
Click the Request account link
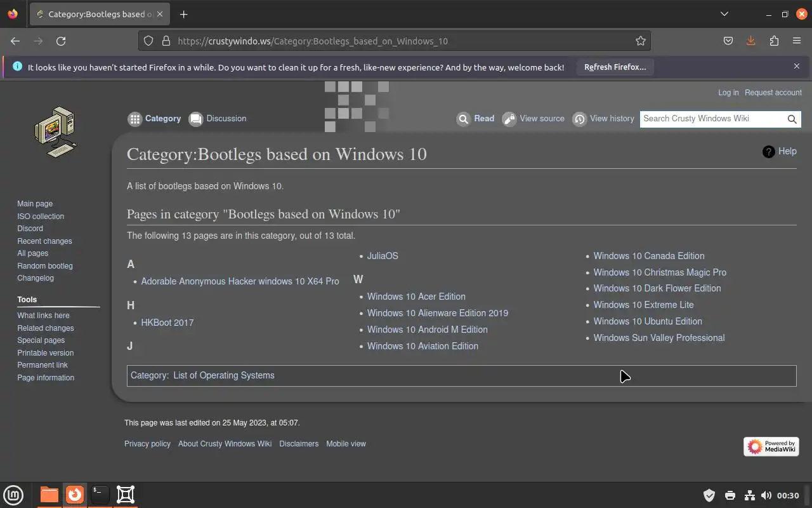pos(773,93)
